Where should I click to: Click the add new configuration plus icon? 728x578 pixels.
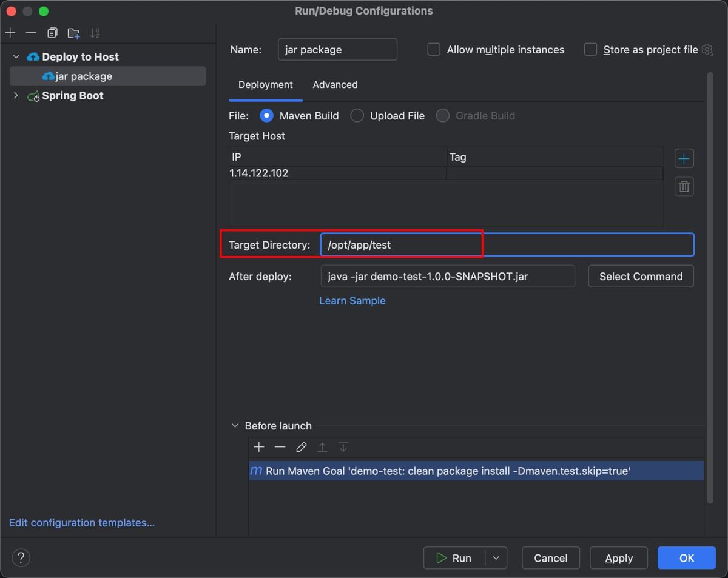10,33
